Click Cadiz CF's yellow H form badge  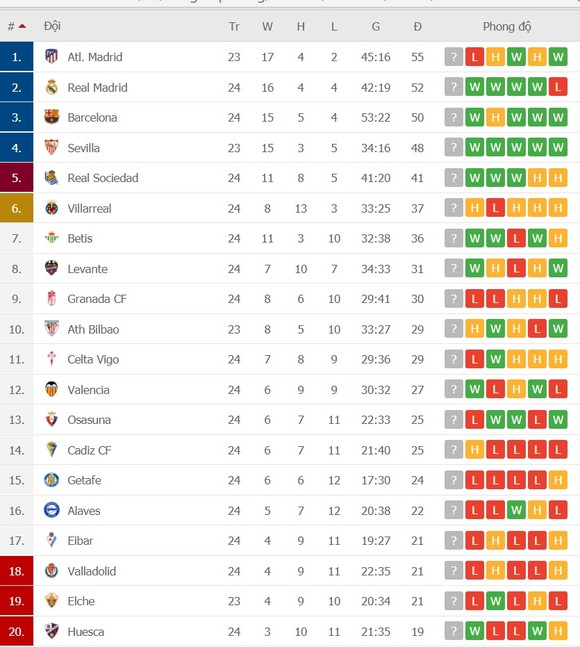474,450
